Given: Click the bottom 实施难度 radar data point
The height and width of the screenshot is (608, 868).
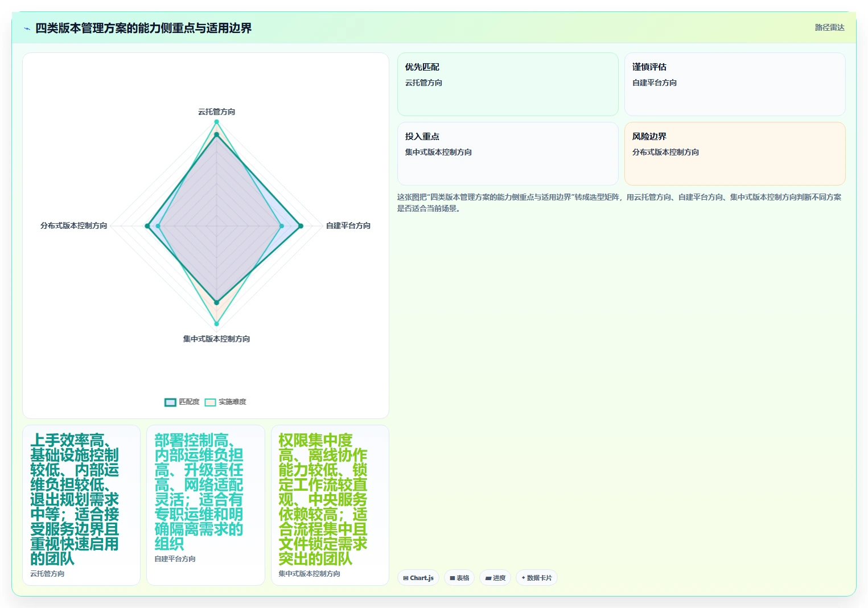Looking at the screenshot, I should point(216,324).
